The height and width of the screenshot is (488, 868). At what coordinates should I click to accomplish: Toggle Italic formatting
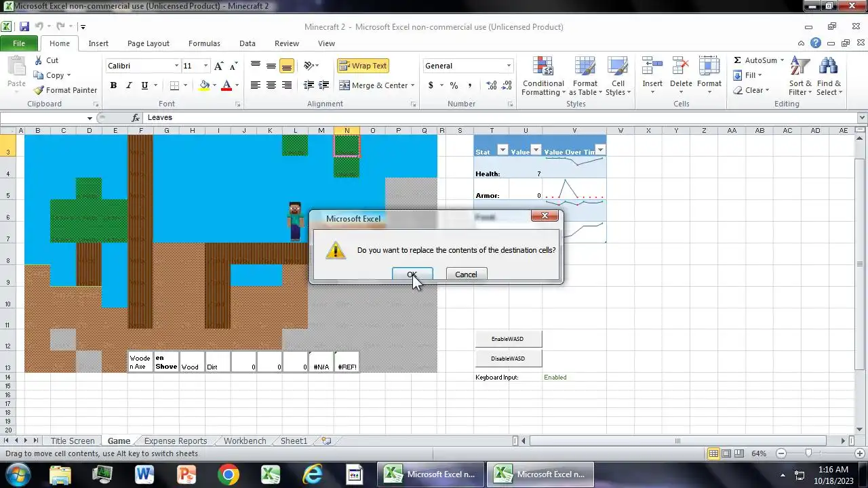click(x=129, y=85)
